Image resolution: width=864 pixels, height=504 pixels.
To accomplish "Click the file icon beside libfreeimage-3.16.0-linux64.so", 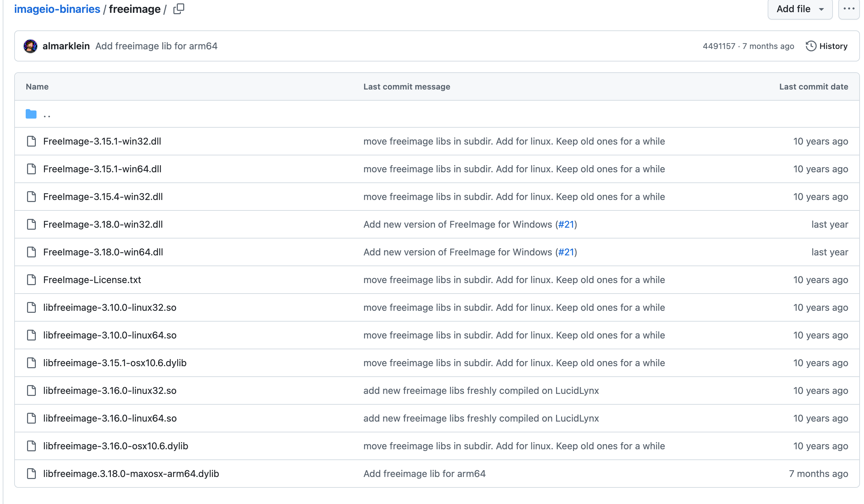I will 31,418.
